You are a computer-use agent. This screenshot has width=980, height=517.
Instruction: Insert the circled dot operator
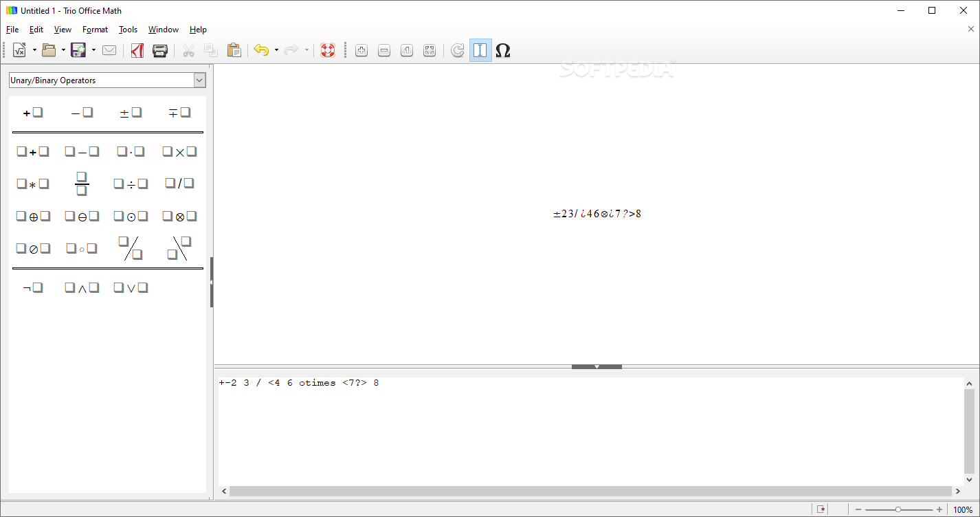tap(131, 217)
